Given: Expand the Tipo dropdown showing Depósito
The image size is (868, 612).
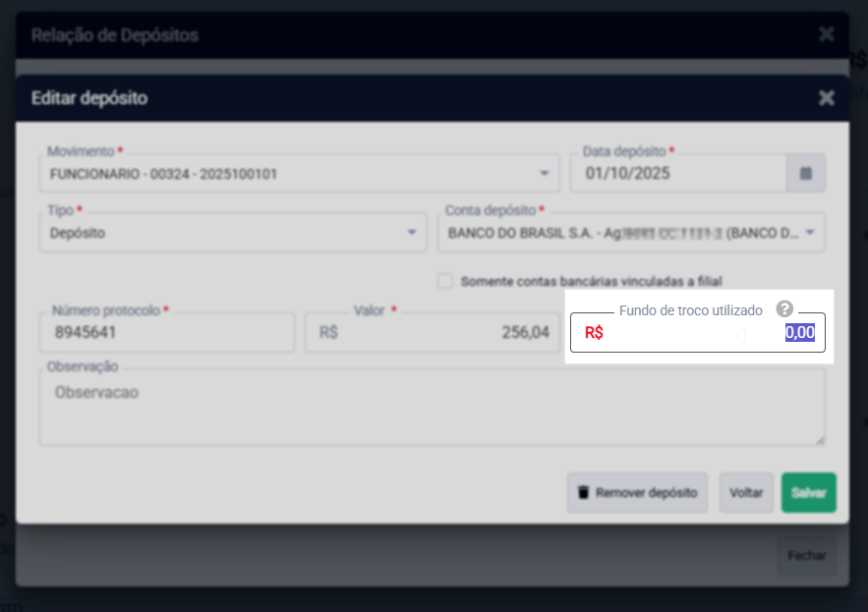Looking at the screenshot, I should point(233,233).
